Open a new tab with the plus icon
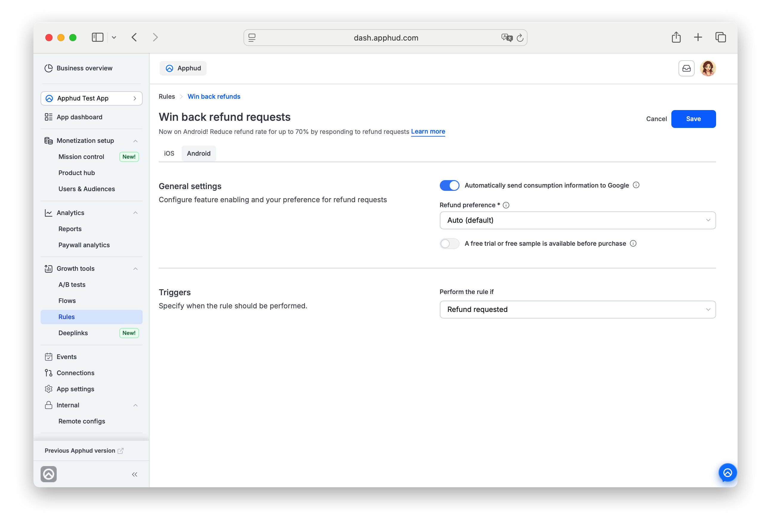Image resolution: width=771 pixels, height=532 pixels. (698, 37)
